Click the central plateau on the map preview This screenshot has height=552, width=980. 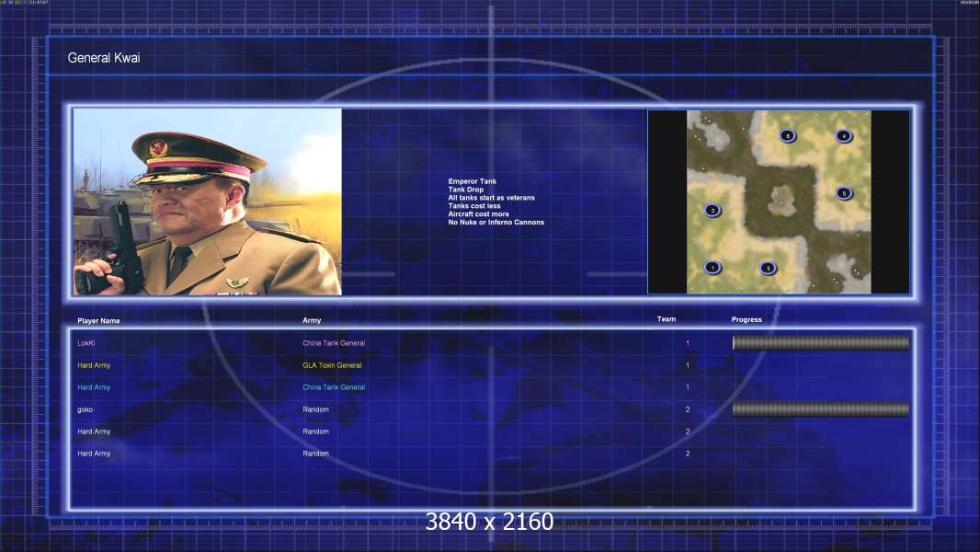tap(781, 200)
